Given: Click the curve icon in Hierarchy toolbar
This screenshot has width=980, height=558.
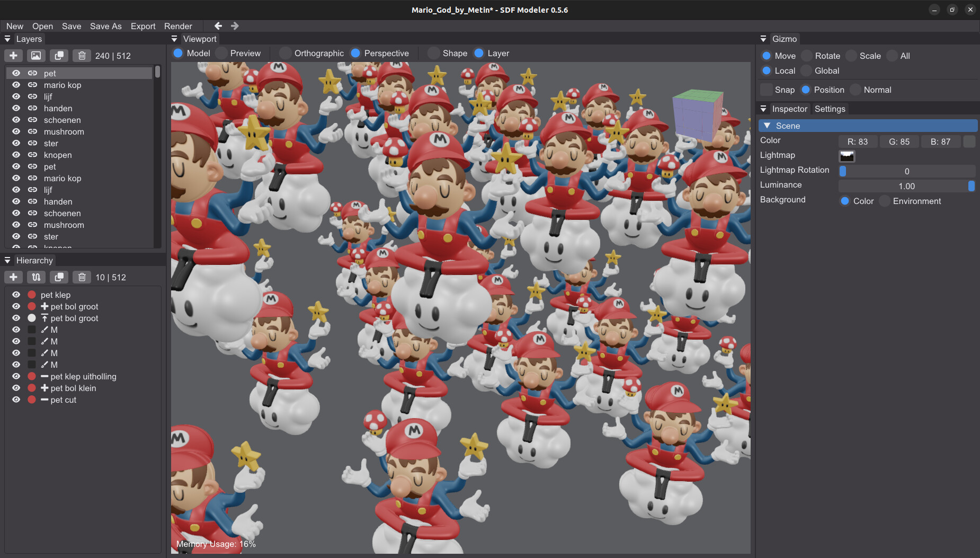Looking at the screenshot, I should pyautogui.click(x=36, y=277).
